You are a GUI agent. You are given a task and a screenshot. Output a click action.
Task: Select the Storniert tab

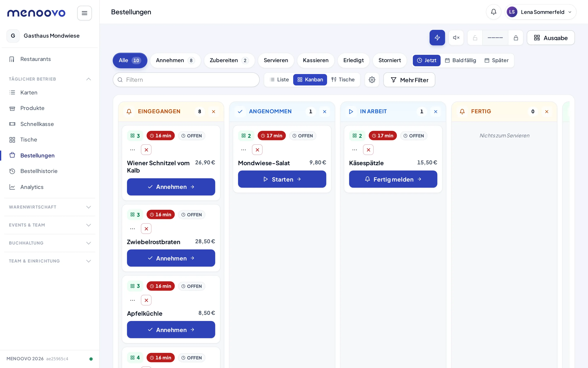390,60
